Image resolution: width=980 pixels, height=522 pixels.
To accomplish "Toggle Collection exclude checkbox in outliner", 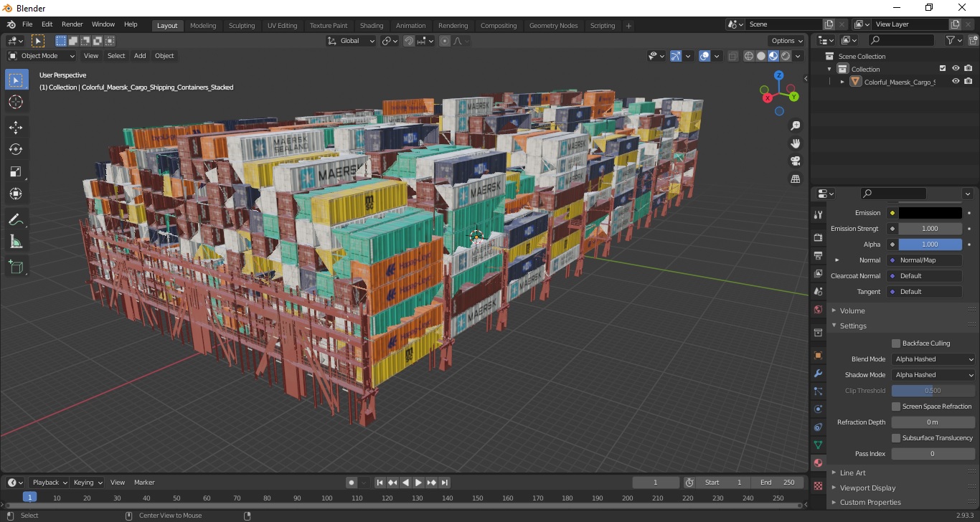I will pos(943,69).
